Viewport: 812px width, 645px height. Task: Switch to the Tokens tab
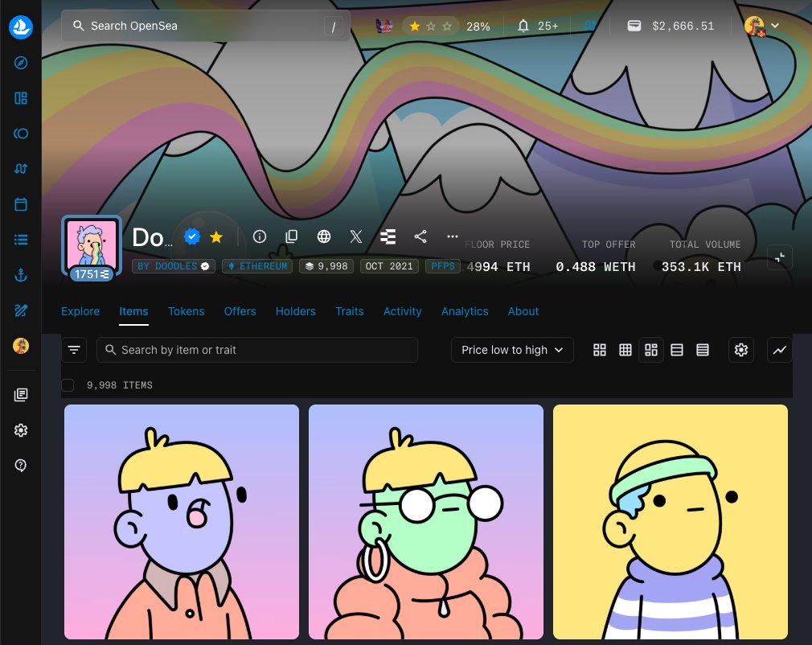point(186,311)
